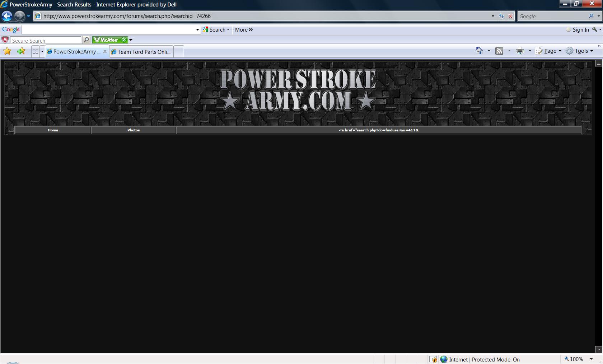This screenshot has height=364, width=603.
Task: Click the Home page icon in command bar
Action: (479, 51)
